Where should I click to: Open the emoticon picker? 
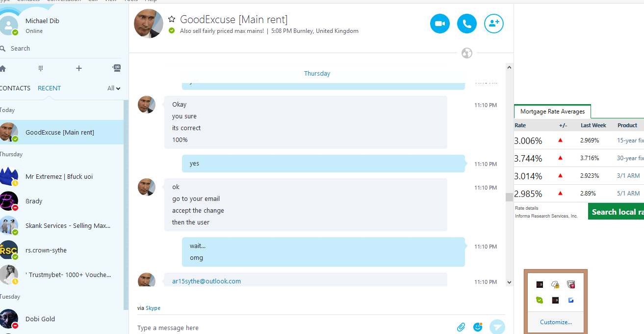tap(478, 327)
